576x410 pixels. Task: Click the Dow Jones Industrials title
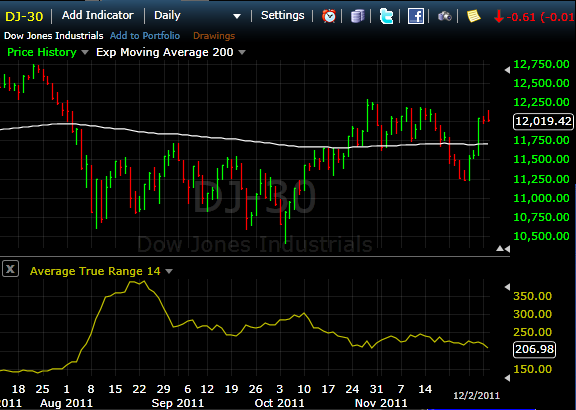coord(54,36)
